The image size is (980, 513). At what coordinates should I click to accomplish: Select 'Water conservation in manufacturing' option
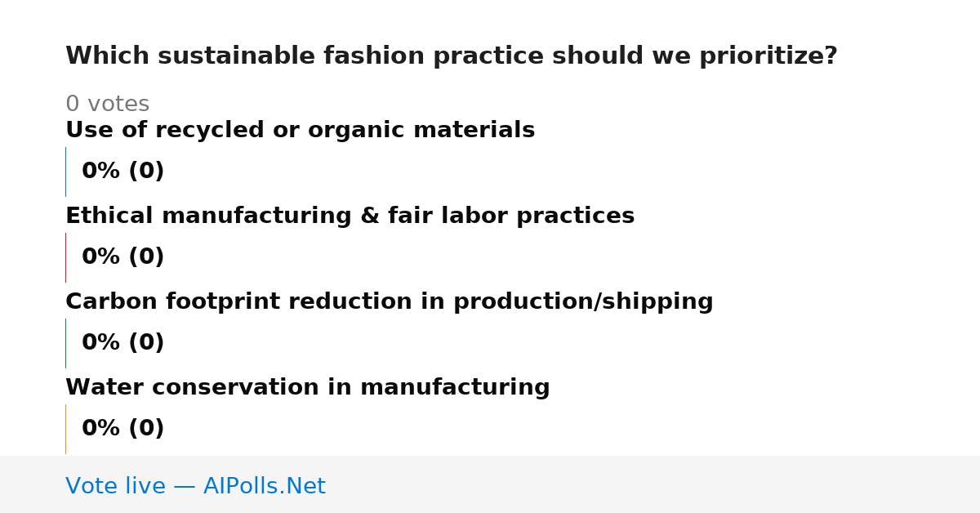(308, 387)
